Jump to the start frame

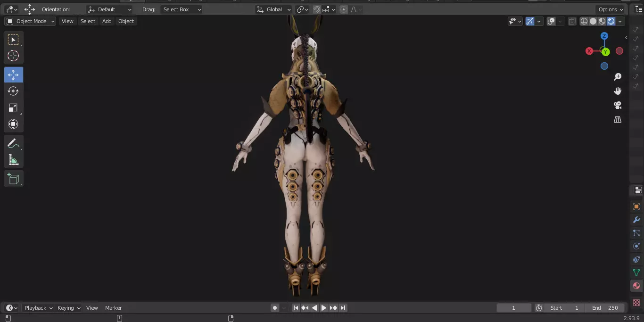coord(296,308)
